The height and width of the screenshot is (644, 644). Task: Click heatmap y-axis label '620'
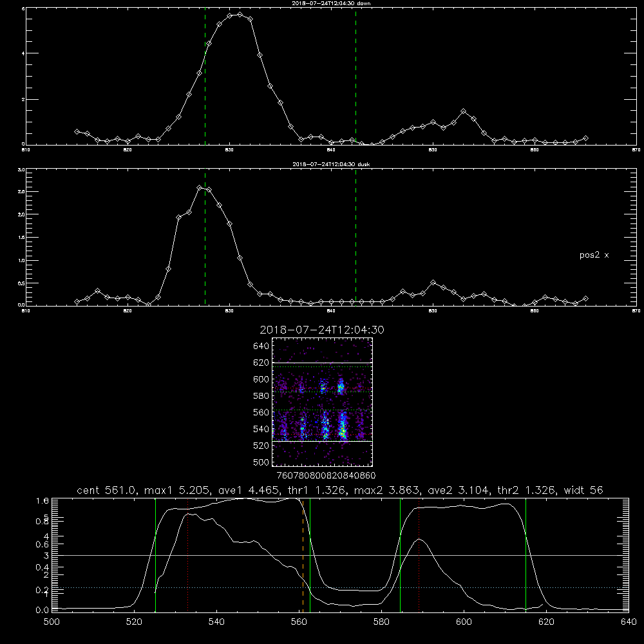261,363
